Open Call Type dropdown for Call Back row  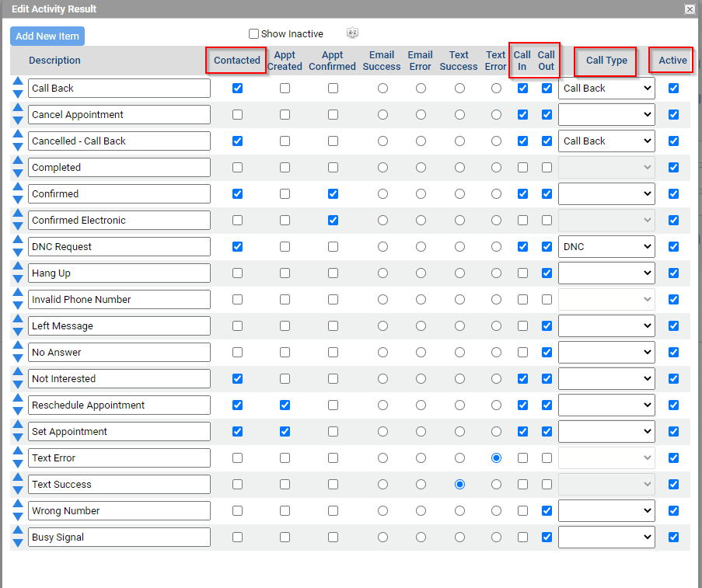point(606,88)
